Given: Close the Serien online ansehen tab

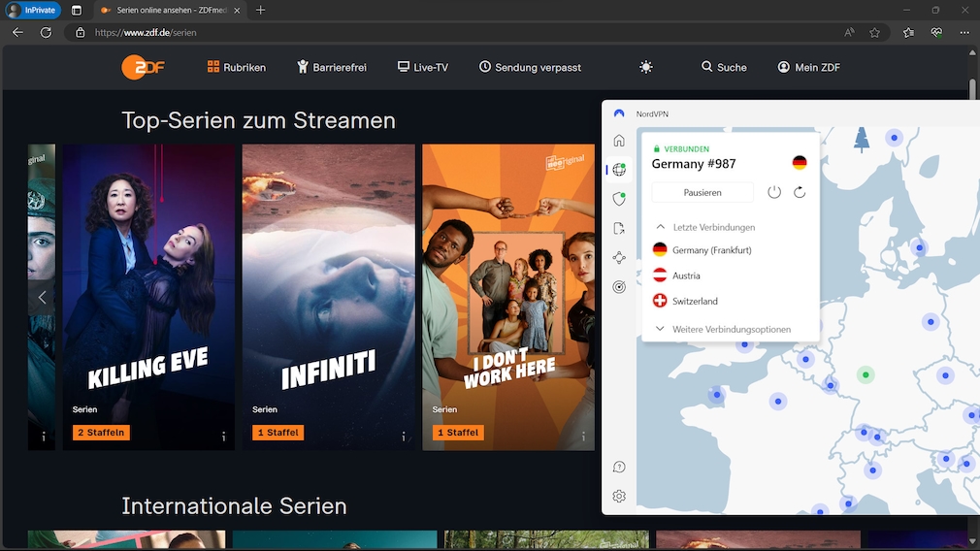Looking at the screenshot, I should 237,10.
